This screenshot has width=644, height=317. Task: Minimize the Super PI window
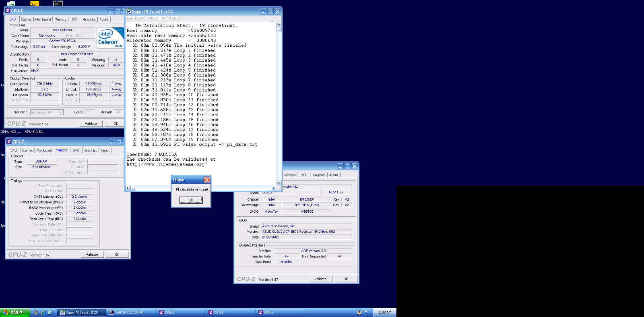pyautogui.click(x=263, y=11)
